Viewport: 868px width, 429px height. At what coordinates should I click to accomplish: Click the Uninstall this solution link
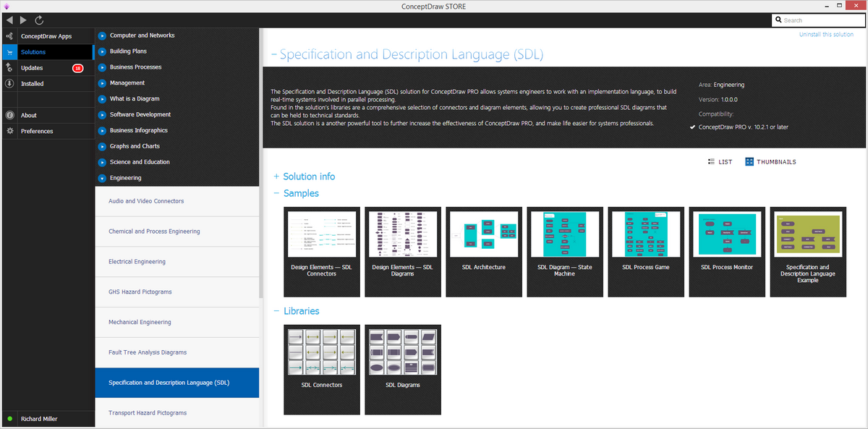coord(826,35)
